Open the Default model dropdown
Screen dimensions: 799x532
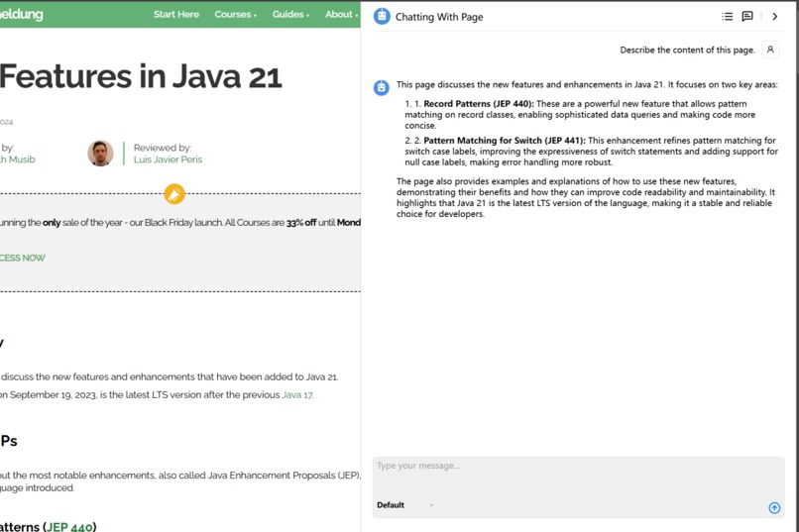(404, 505)
